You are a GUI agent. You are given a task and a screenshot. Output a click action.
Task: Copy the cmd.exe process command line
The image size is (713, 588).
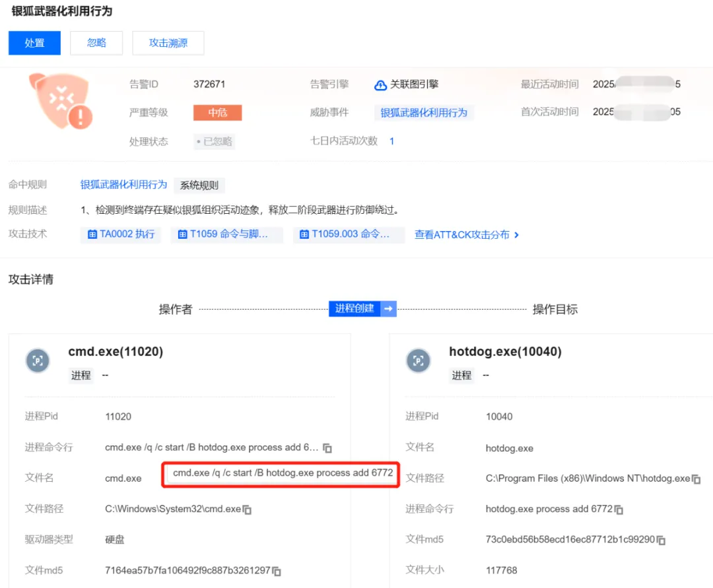pyautogui.click(x=327, y=448)
